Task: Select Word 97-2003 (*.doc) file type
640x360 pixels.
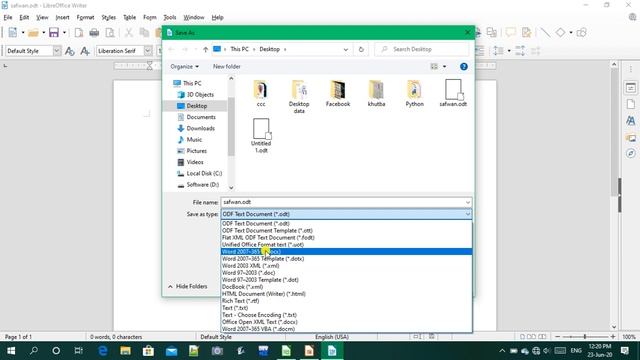Action: 347,273
